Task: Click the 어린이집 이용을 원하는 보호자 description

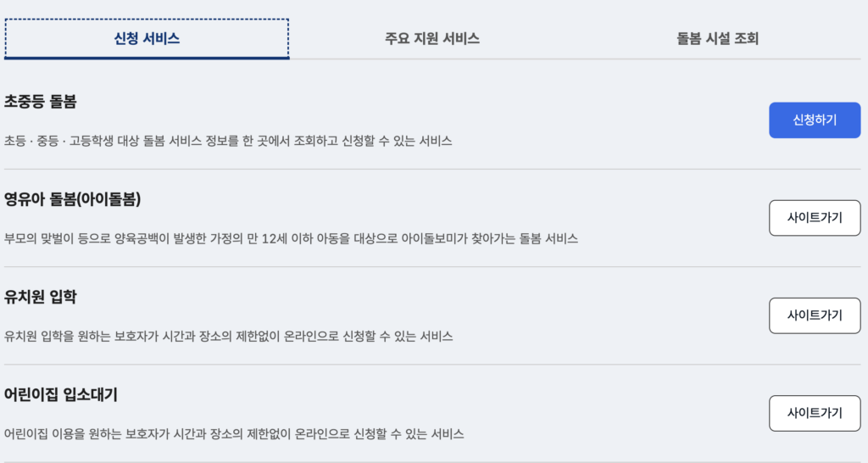Action: pos(234,434)
